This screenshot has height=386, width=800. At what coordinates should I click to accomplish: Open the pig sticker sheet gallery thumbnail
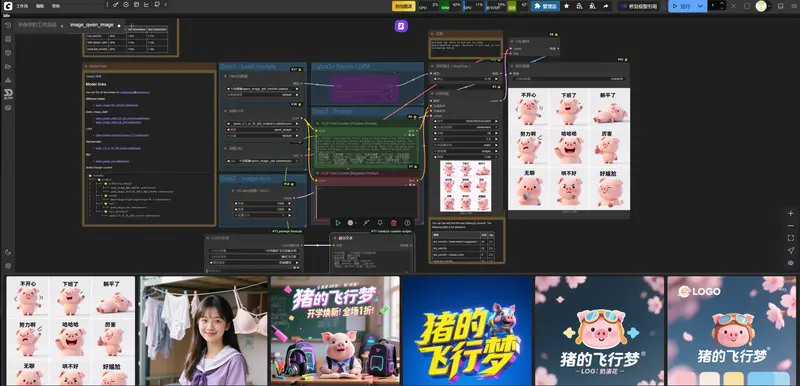[x=70, y=330]
